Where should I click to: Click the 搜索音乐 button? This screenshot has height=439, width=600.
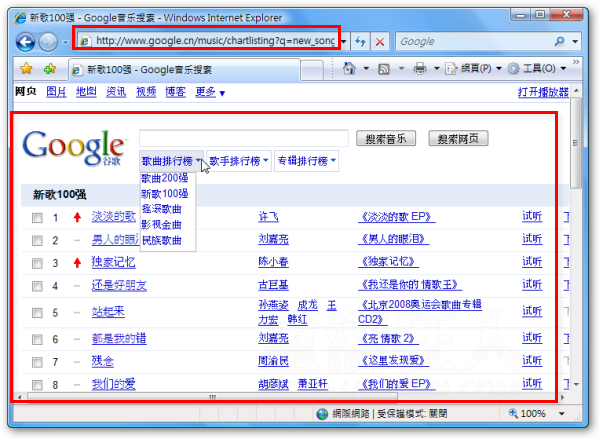click(x=386, y=139)
